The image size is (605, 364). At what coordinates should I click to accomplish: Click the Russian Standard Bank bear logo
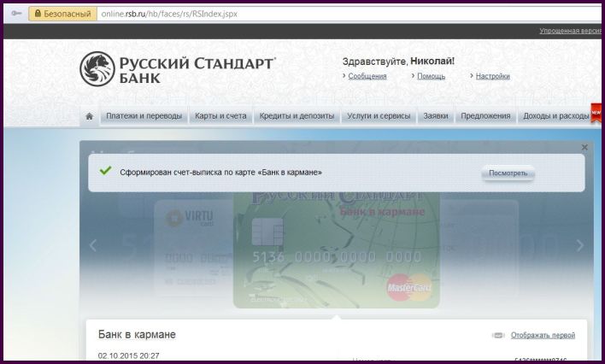pyautogui.click(x=97, y=68)
